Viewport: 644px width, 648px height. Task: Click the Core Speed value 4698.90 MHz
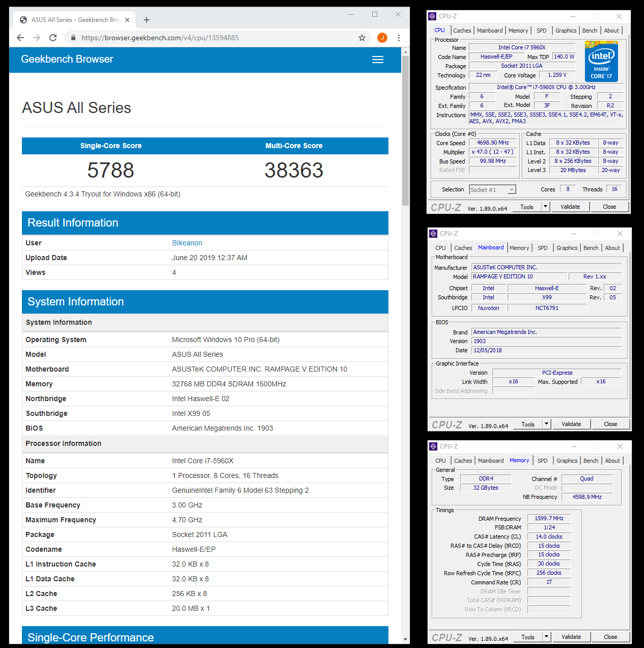(x=493, y=143)
